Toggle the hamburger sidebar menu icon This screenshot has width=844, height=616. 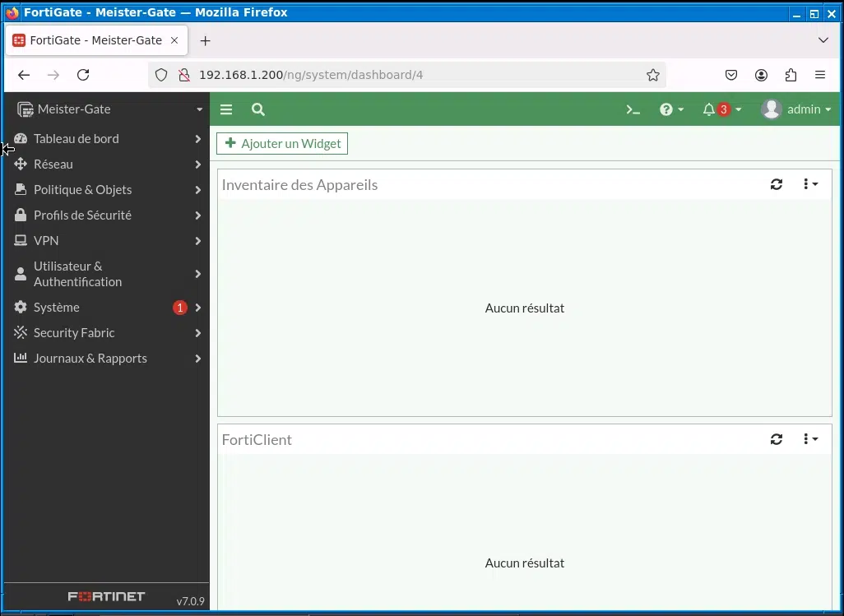coord(226,109)
